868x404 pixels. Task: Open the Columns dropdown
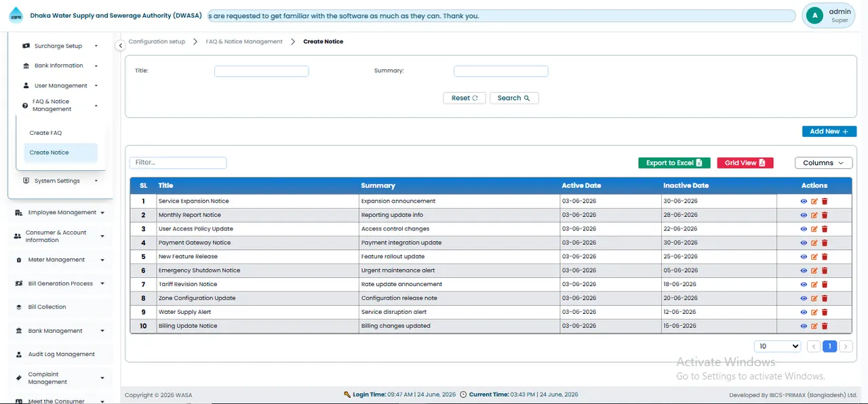[823, 163]
